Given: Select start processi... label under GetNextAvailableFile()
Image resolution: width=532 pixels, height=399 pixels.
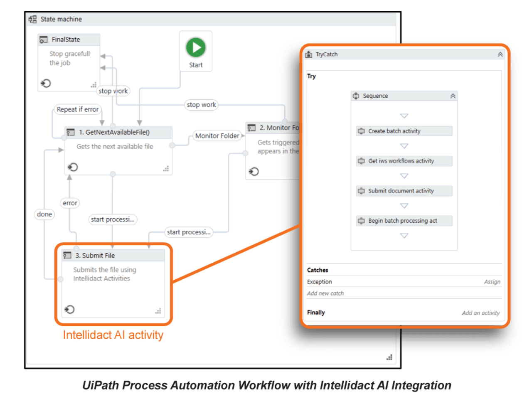Looking at the screenshot, I should click(113, 219).
